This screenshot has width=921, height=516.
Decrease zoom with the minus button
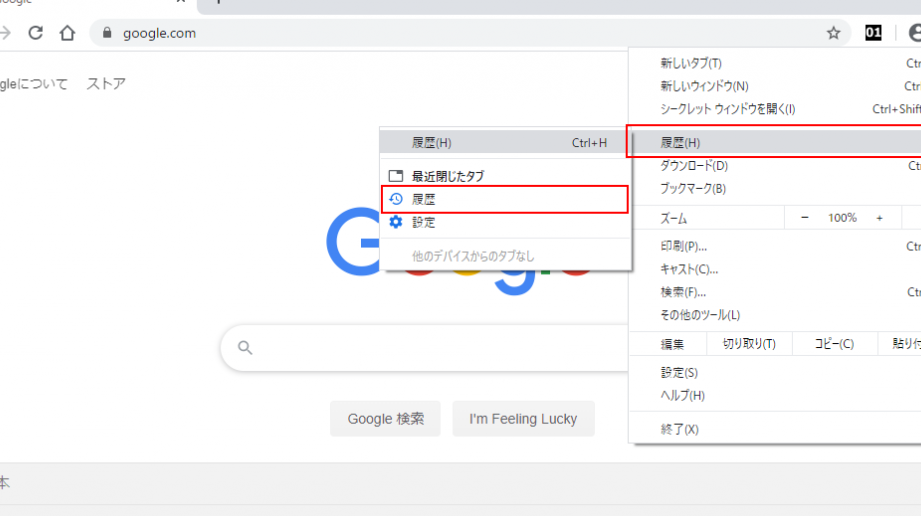[804, 217]
